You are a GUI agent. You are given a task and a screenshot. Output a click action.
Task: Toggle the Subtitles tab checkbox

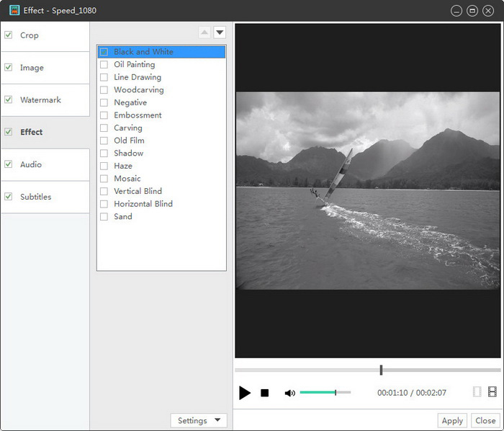click(x=9, y=196)
